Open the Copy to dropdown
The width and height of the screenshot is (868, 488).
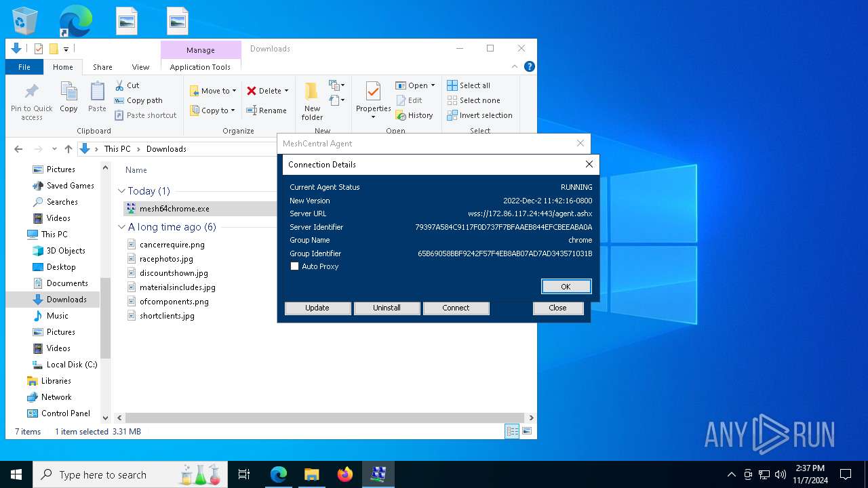point(212,110)
